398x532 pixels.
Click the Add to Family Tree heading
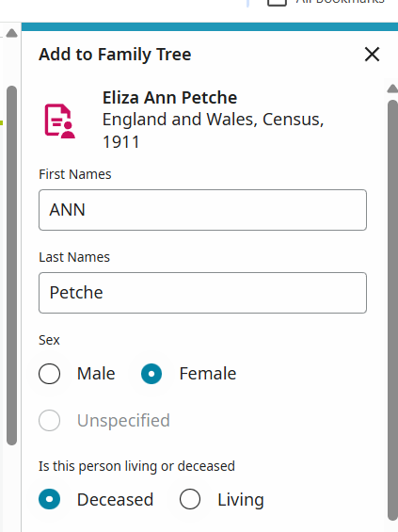coord(115,55)
